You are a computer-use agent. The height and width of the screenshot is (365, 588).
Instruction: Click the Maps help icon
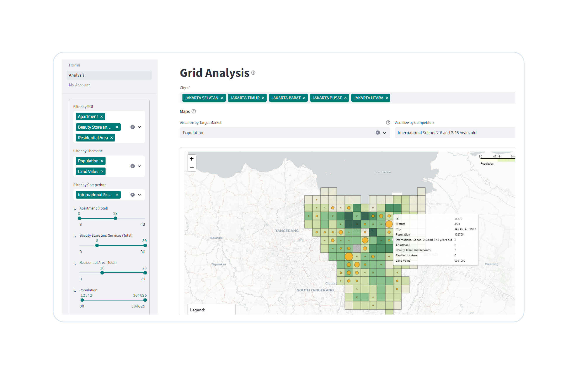(x=194, y=111)
